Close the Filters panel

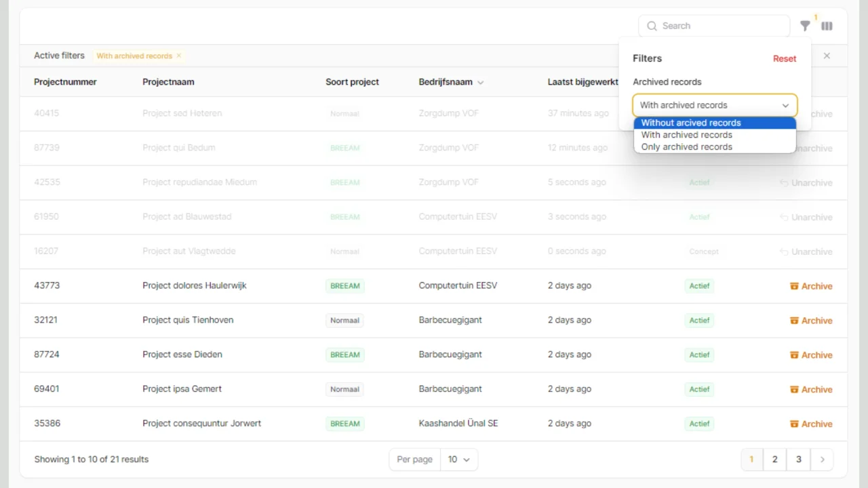coord(827,56)
